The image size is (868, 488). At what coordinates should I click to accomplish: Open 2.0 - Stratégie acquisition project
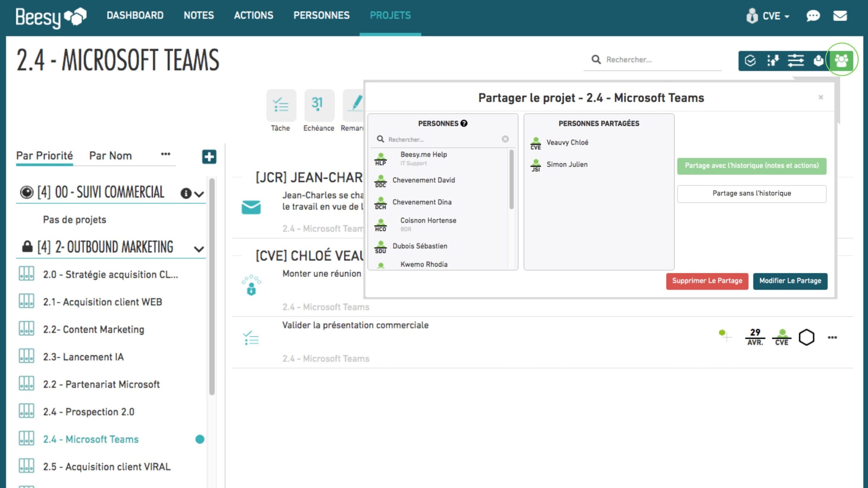pos(111,274)
